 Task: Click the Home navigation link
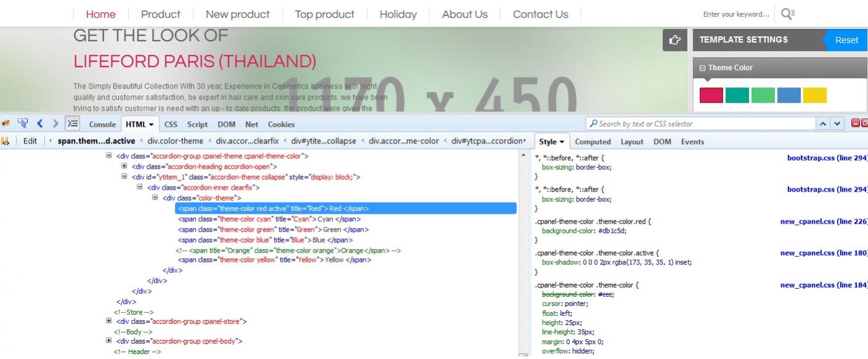pos(100,14)
